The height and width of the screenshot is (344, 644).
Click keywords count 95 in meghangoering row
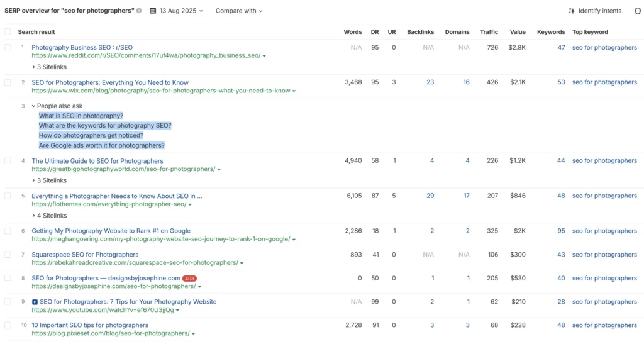tap(561, 231)
